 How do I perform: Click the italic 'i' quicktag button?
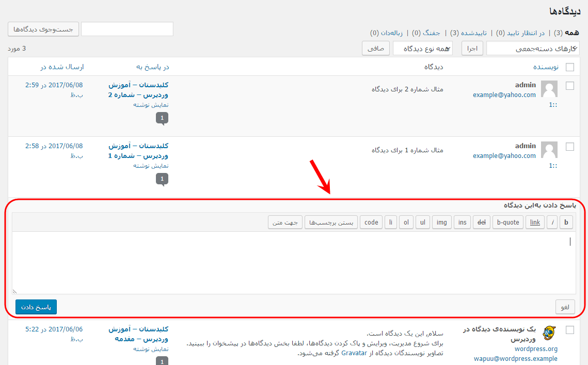[552, 223]
